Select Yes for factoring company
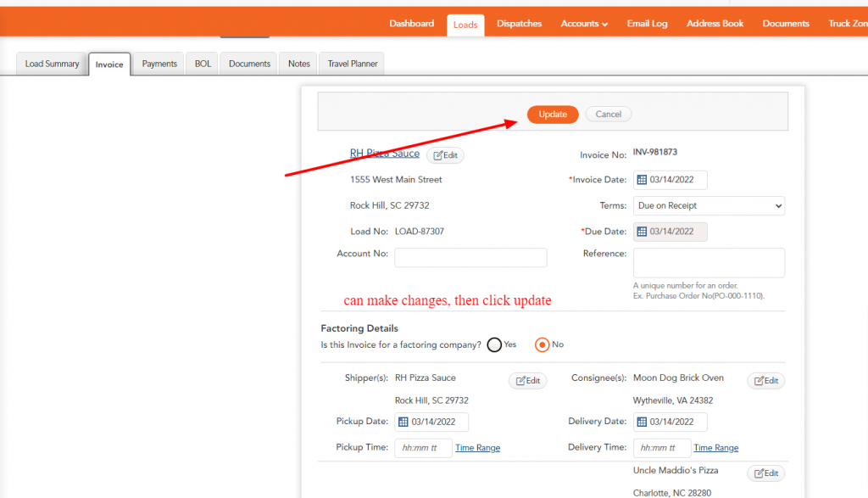This screenshot has width=868, height=498. [x=494, y=344]
